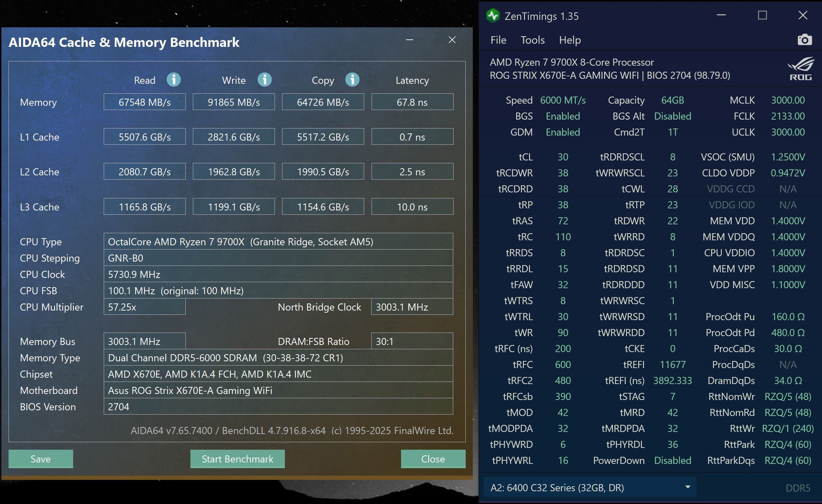Maximize the ZenTimings window

point(762,15)
